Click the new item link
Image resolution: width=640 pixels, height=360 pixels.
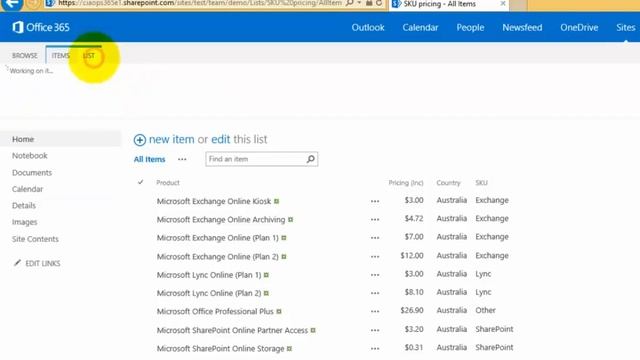(171, 139)
